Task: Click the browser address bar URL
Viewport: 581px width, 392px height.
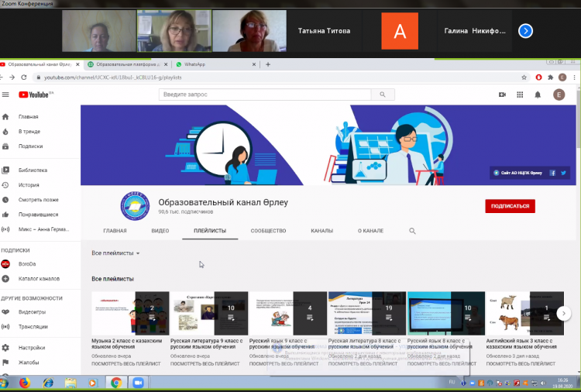Action: 113,77
